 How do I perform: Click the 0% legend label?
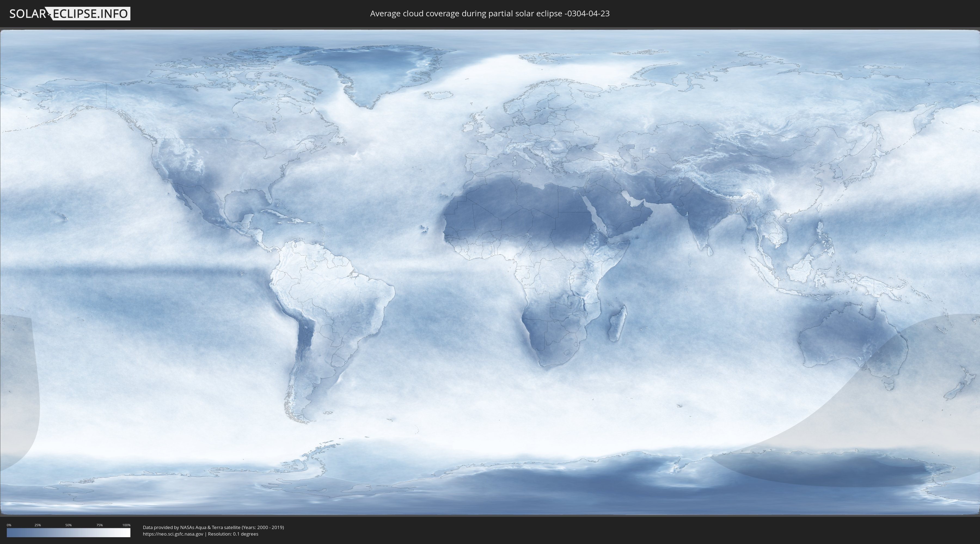9,525
